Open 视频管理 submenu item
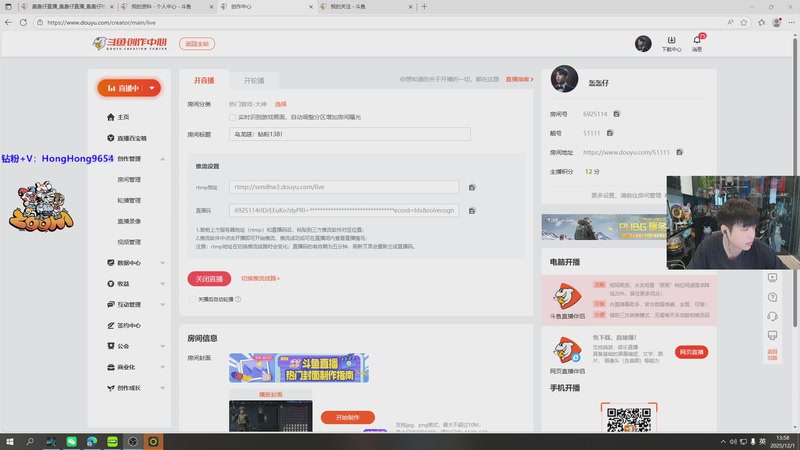The image size is (800, 450). click(x=129, y=242)
